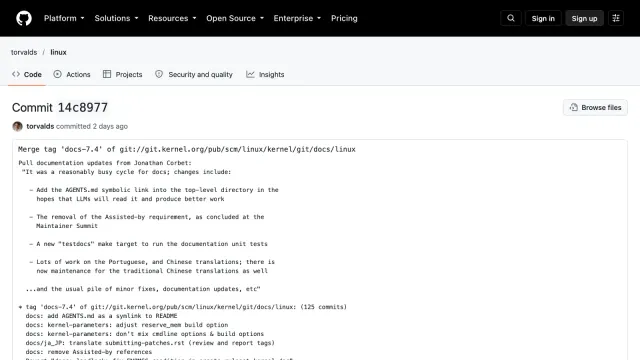This screenshot has height=360, width=640.
Task: Click line "It was a reasonably busy cycle for docs"
Action: click(127, 172)
